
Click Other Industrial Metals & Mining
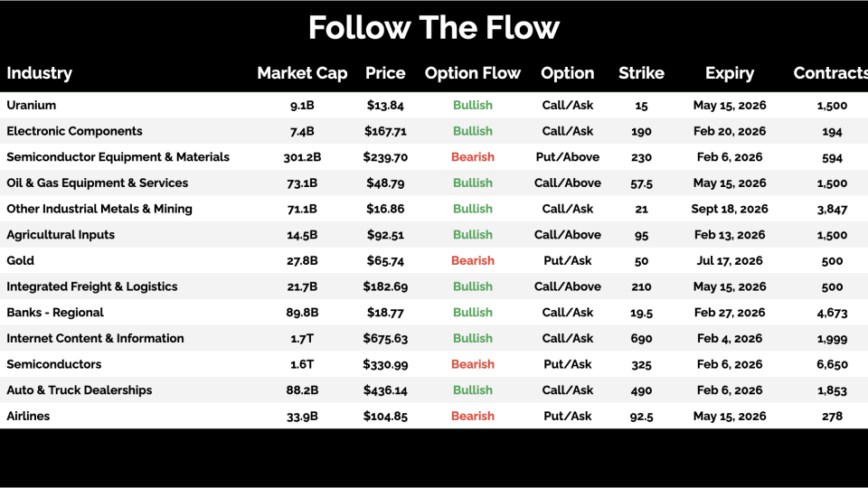(99, 209)
